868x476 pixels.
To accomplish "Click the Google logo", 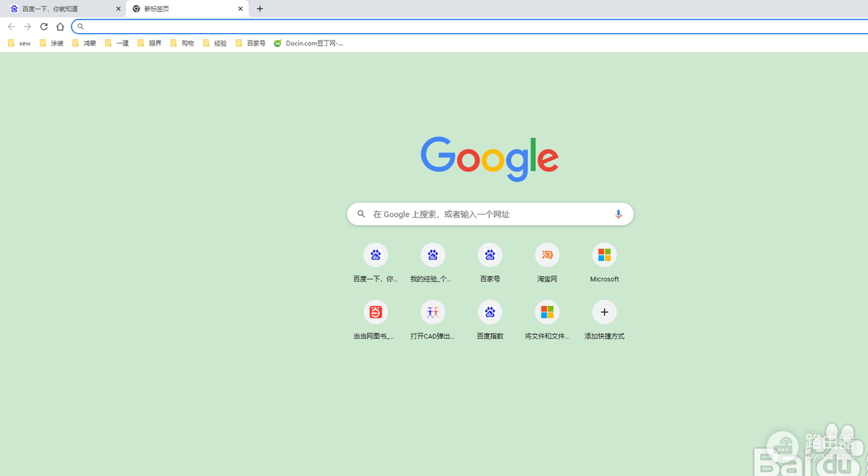I will coord(490,158).
